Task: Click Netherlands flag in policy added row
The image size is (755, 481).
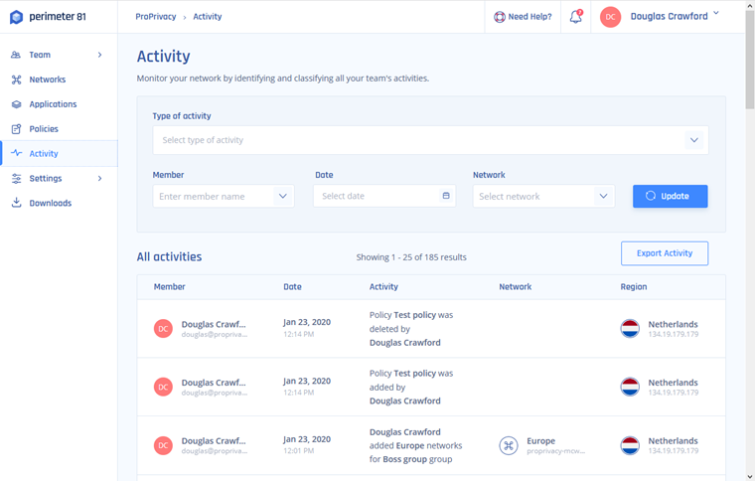Action: point(630,387)
